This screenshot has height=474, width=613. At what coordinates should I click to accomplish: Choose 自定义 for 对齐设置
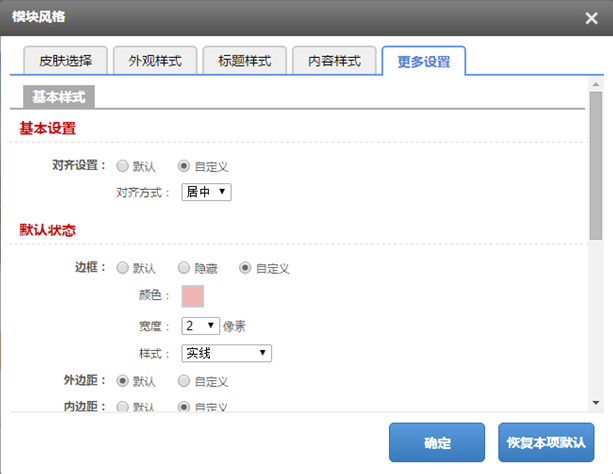pos(184,166)
